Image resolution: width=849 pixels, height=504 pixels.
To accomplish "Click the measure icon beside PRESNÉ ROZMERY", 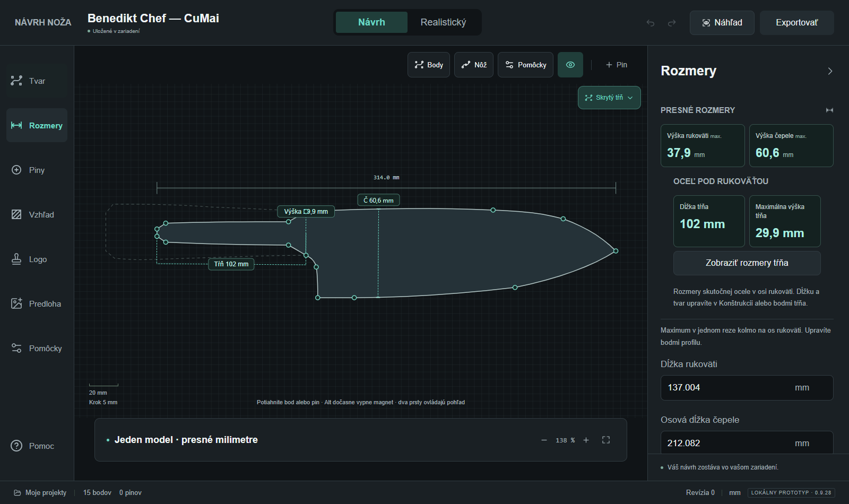I will (829, 110).
